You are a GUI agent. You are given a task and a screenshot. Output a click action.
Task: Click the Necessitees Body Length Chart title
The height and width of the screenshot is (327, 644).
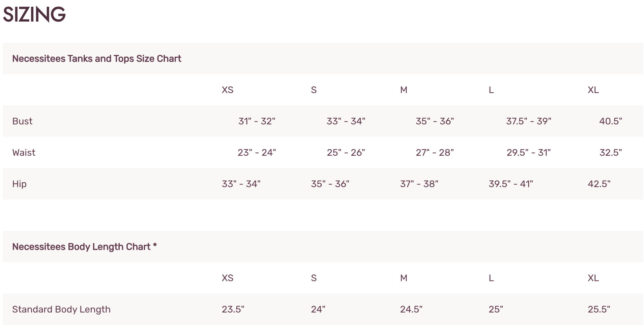85,247
